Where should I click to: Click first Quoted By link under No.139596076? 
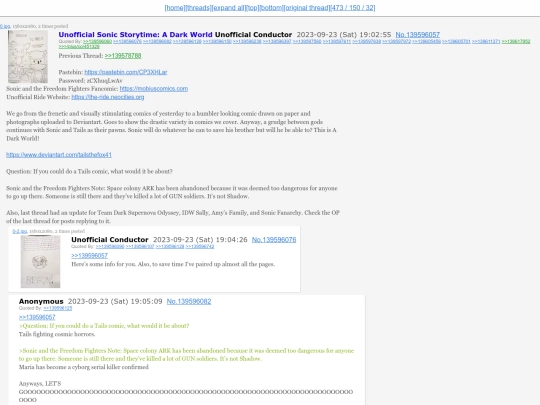[x=110, y=246]
